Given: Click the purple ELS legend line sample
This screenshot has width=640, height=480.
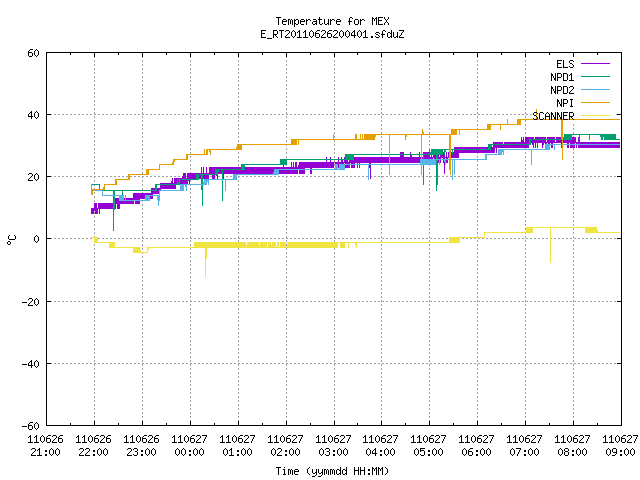Looking at the screenshot, I should (595, 64).
